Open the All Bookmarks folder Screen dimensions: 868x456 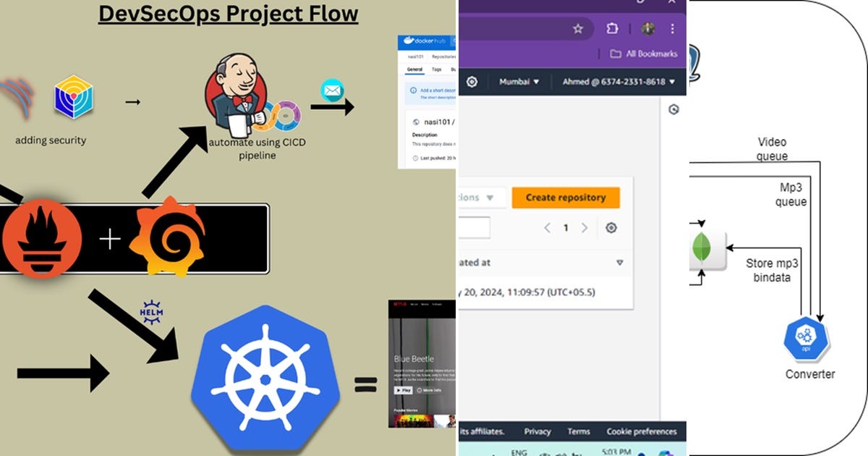point(644,54)
